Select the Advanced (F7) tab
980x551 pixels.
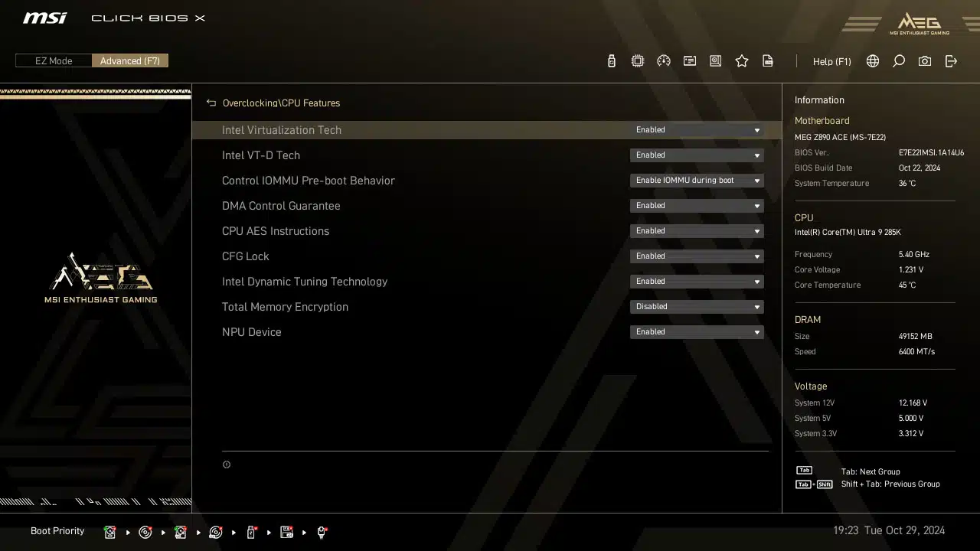(x=130, y=60)
